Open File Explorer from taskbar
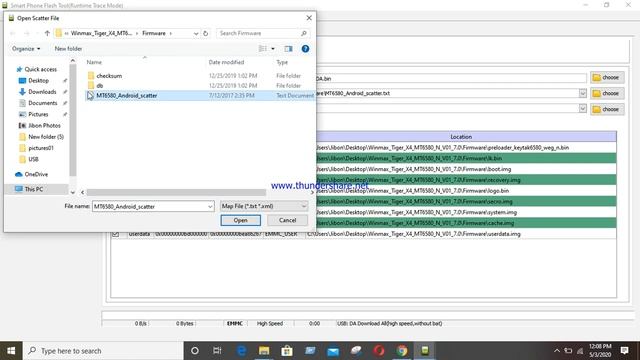The height and width of the screenshot is (360, 640). coord(264,351)
